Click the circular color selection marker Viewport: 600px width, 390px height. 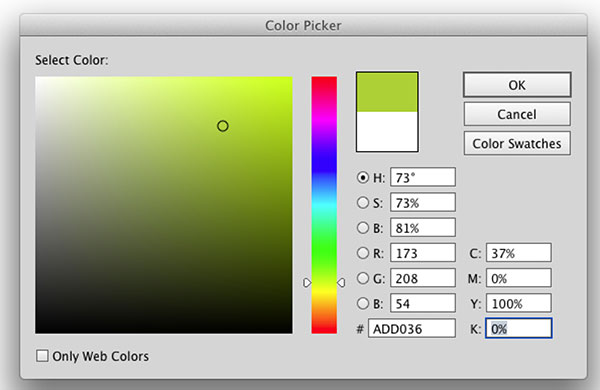pyautogui.click(x=223, y=126)
